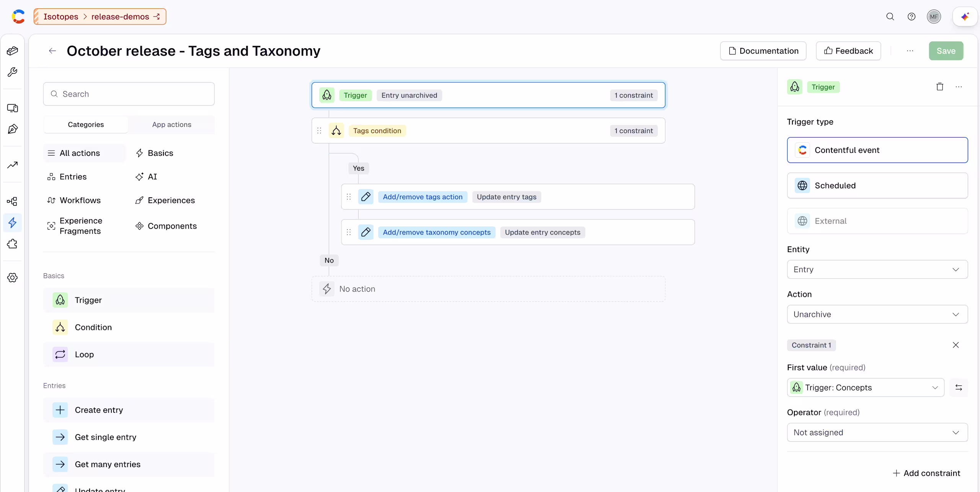This screenshot has height=492, width=980.
Task: Choose Get many entries action
Action: 129,464
